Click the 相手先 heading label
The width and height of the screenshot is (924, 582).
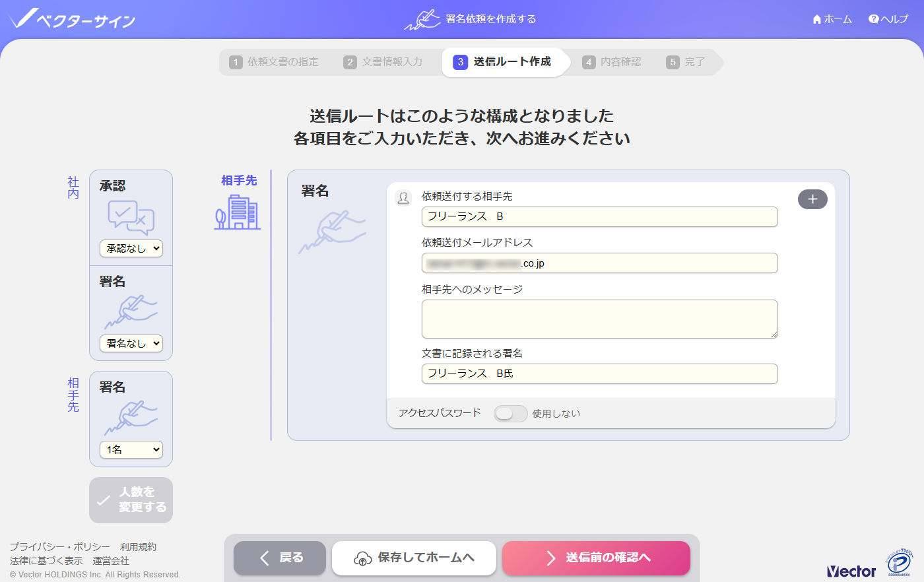[239, 181]
